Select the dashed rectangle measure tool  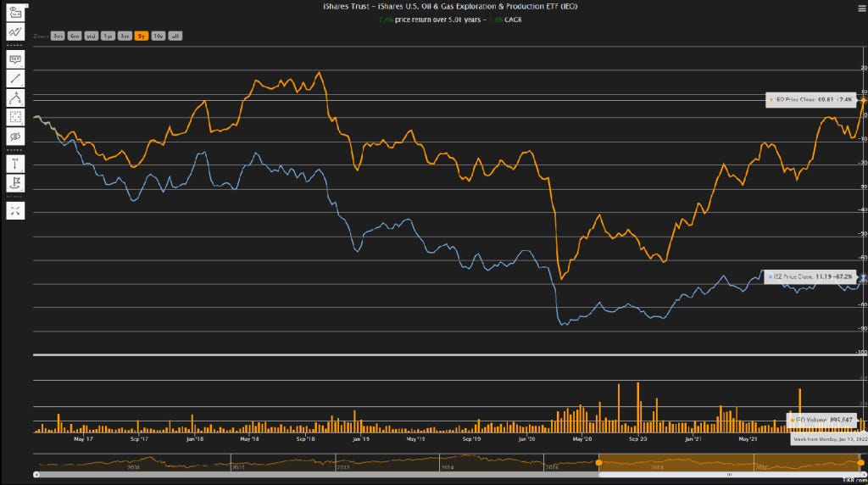click(x=15, y=117)
